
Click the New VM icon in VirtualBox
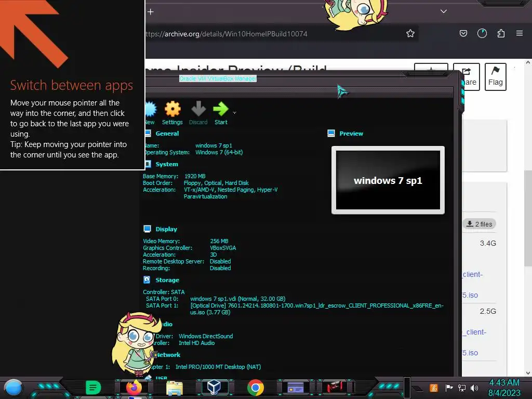(150, 113)
